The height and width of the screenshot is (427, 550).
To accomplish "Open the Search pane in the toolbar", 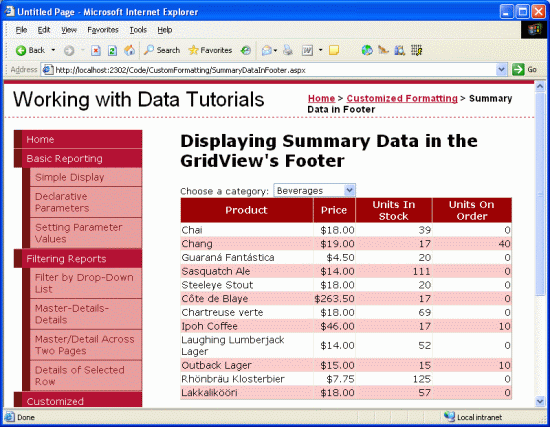I will [162, 50].
